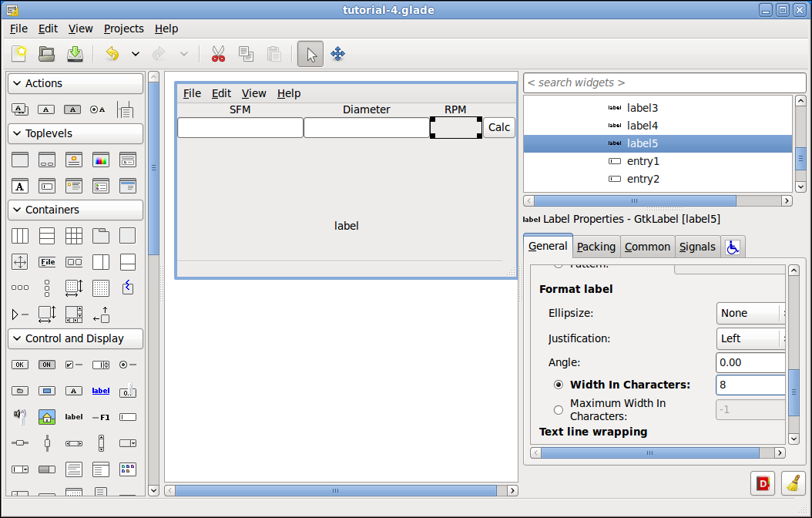The image size is (812, 518).
Task: Switch to the Packing tab
Action: tap(596, 247)
